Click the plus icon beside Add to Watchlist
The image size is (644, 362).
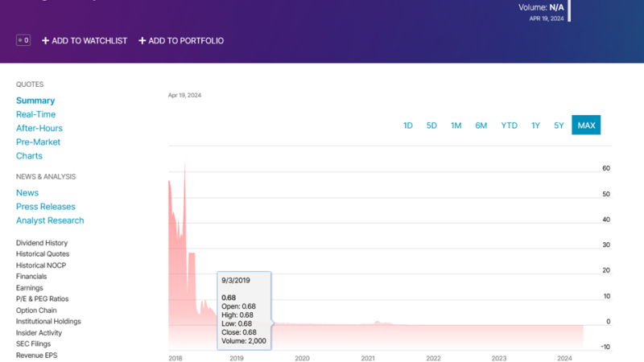tap(46, 41)
